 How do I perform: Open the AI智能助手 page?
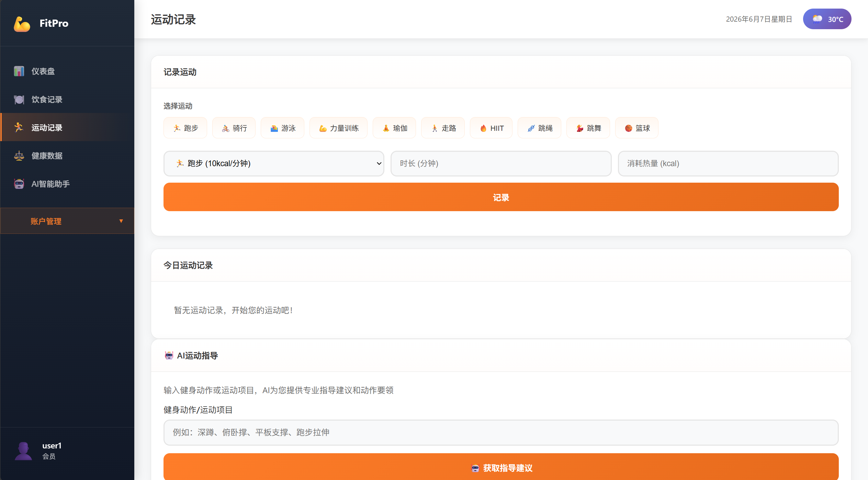tap(67, 184)
